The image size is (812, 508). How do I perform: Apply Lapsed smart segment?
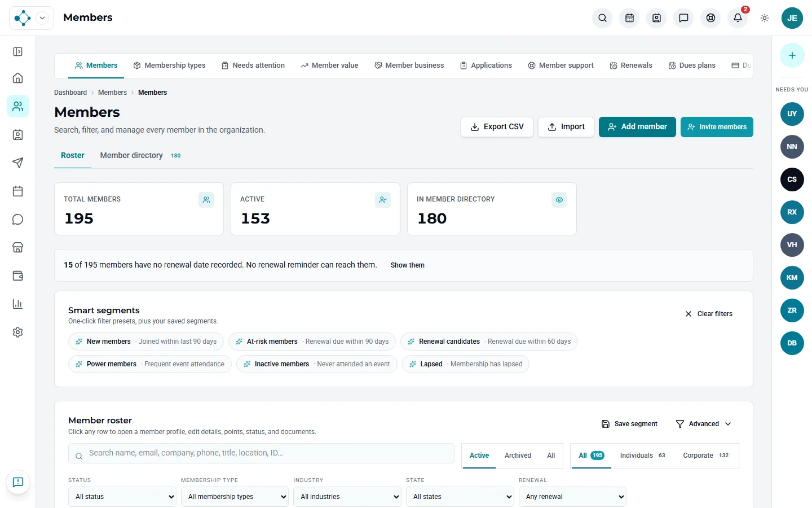coord(466,364)
